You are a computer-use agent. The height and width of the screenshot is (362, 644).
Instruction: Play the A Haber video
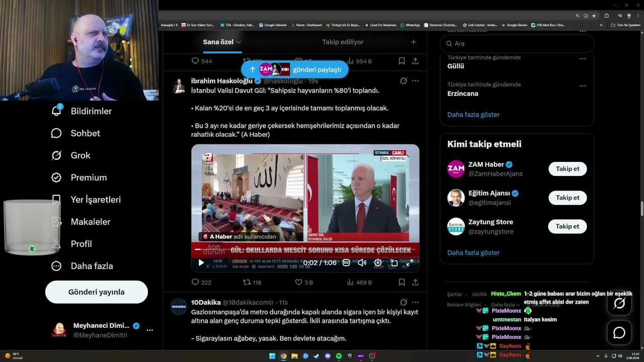(x=201, y=262)
